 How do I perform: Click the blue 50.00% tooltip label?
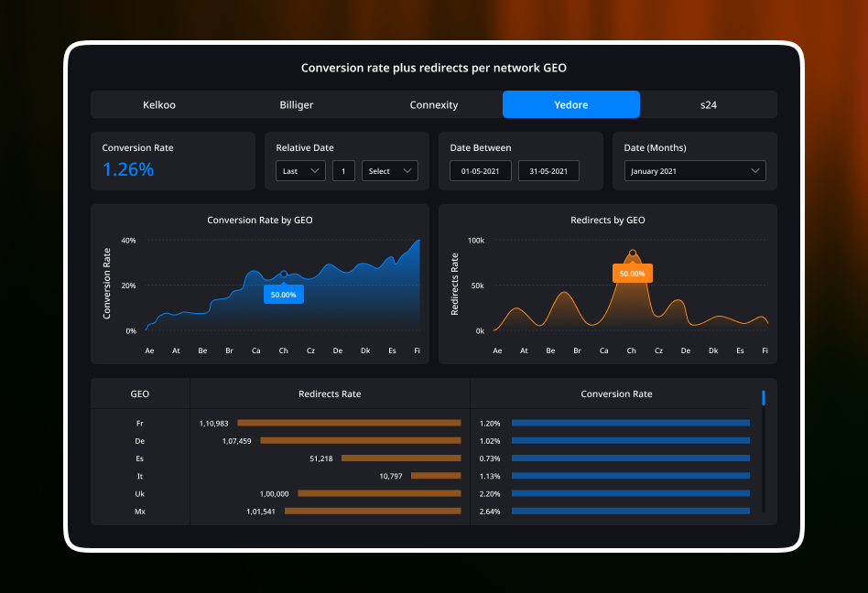[x=284, y=295]
